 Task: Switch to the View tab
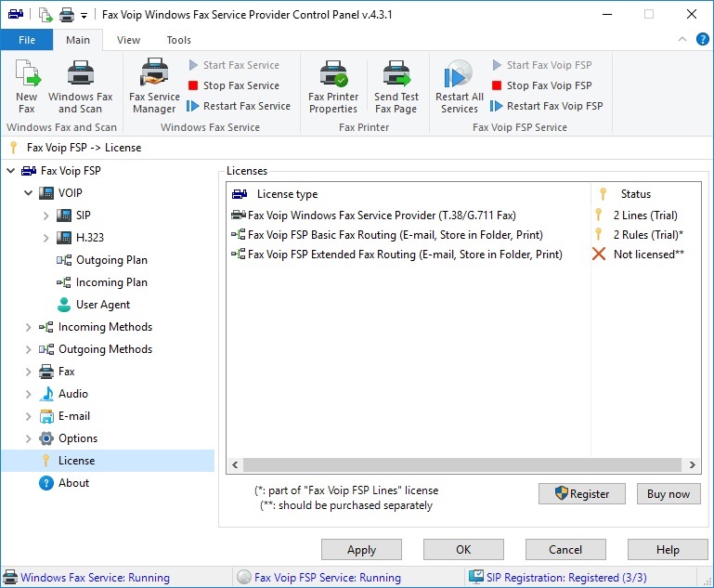tap(128, 40)
